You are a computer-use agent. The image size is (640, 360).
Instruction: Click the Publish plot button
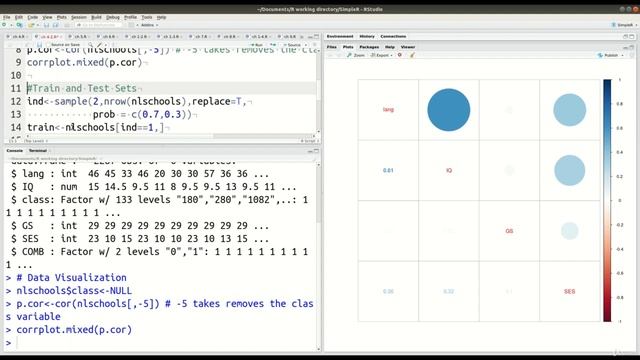[x=608, y=55]
